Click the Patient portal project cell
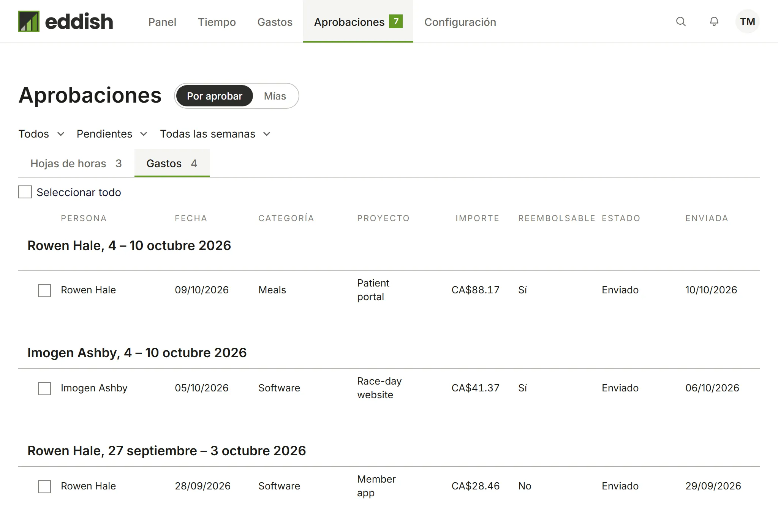The image size is (778, 532). 373,290
